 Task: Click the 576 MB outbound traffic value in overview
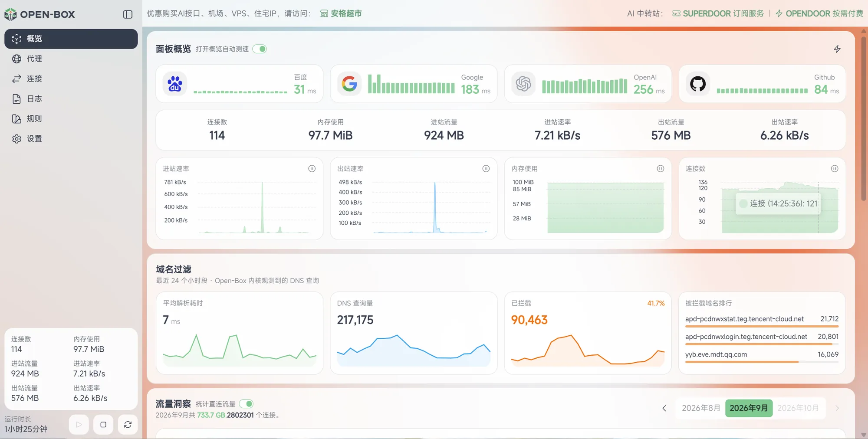(671, 136)
